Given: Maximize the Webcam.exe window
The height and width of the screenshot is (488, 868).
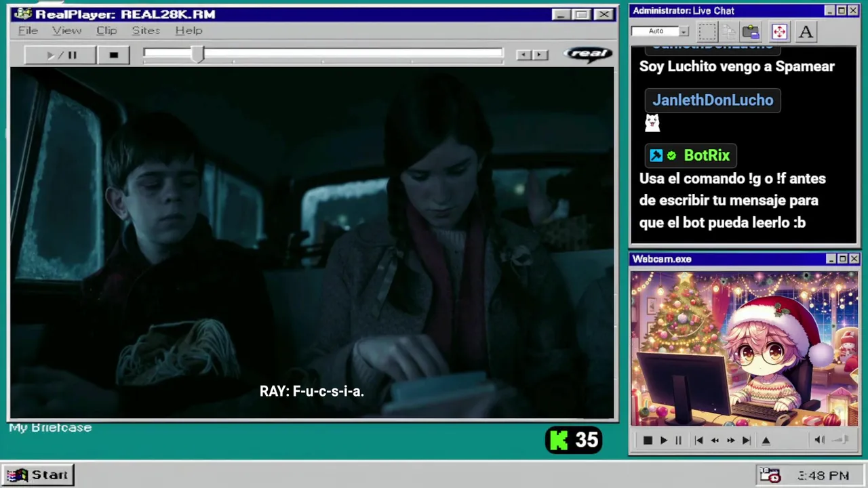Looking at the screenshot, I should coord(842,259).
